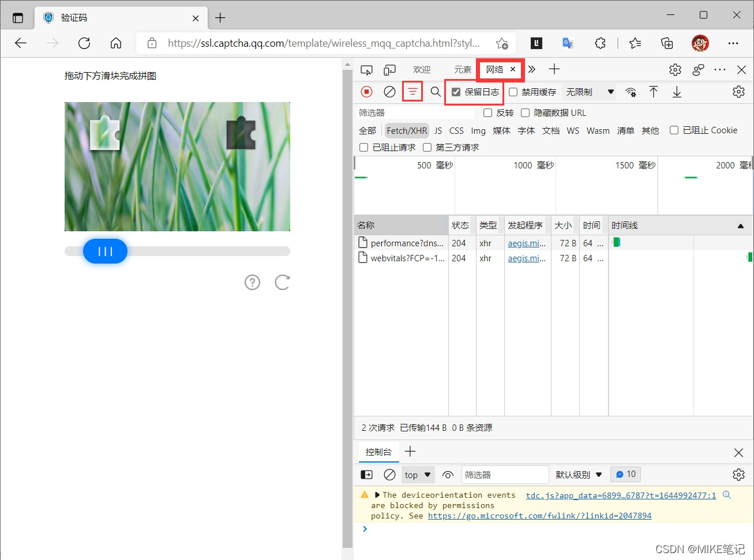754x560 pixels.
Task: Click the aegis.mi initiator link of performance row
Action: click(x=527, y=243)
